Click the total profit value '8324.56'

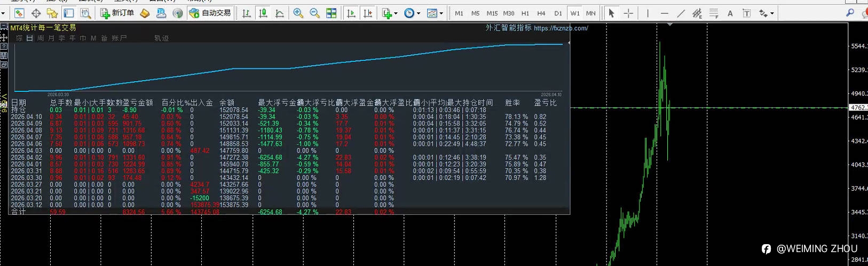click(133, 212)
